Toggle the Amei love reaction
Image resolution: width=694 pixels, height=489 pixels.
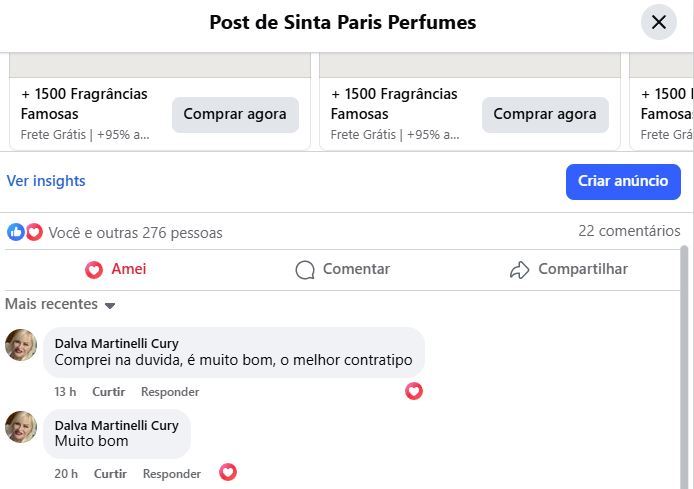click(x=116, y=269)
